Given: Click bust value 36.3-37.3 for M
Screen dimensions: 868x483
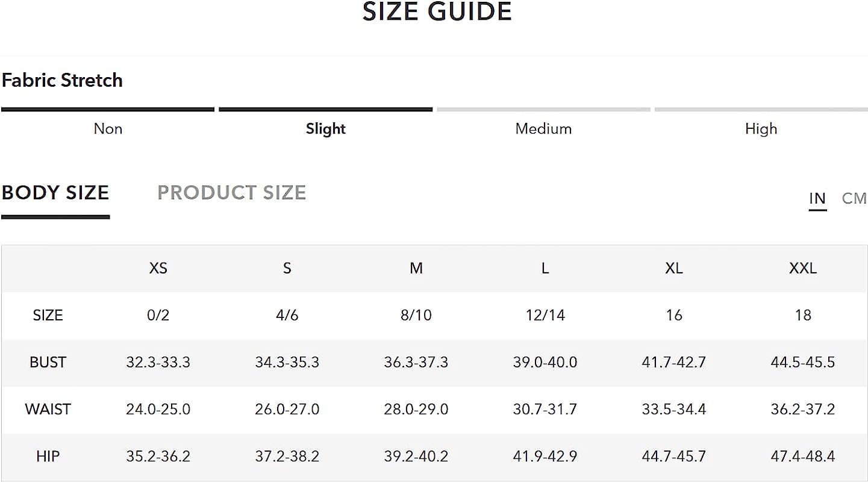Looking at the screenshot, I should click(416, 362).
